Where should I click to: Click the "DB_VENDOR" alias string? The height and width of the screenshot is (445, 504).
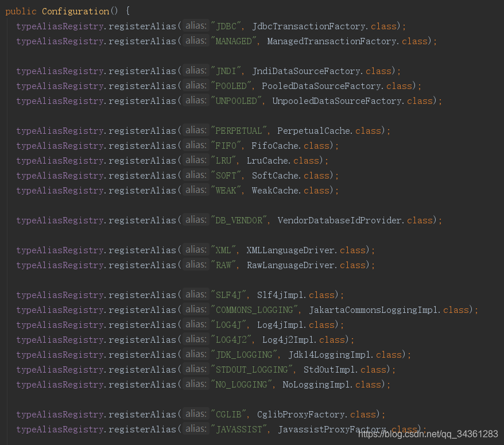(x=239, y=220)
